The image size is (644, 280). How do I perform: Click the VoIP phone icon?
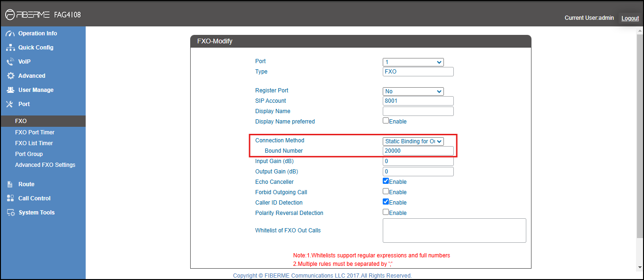point(10,62)
